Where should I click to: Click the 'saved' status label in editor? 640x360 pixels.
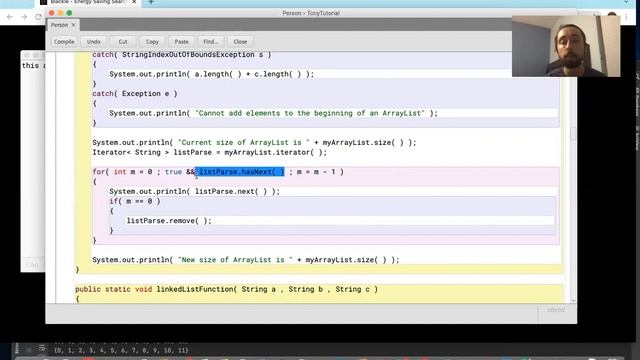pos(556,310)
